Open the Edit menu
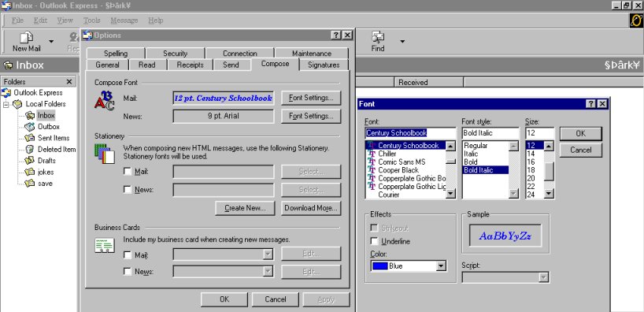The image size is (644, 312). point(40,20)
